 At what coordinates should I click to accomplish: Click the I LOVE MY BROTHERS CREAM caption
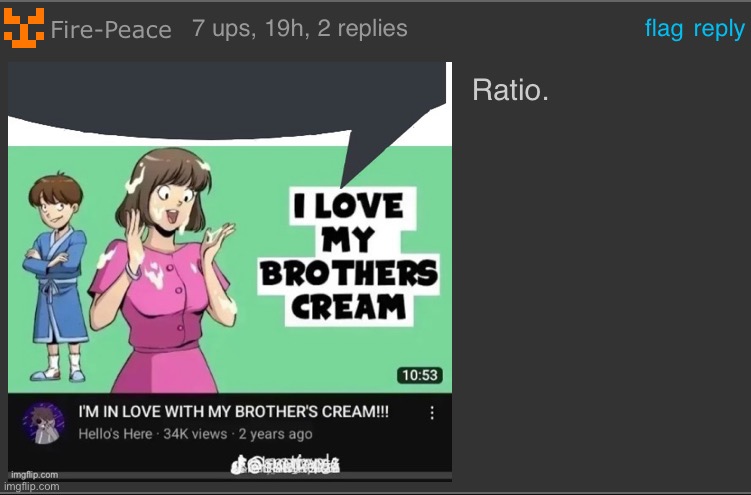coord(348,256)
